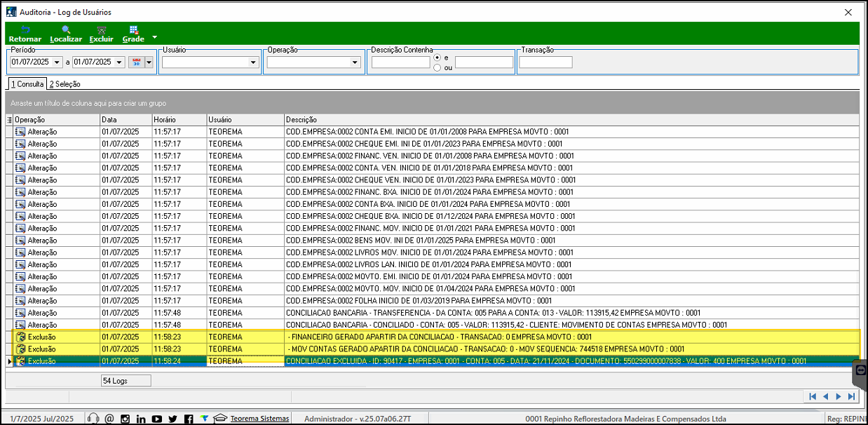Image resolution: width=868 pixels, height=425 pixels.
Task: Click Alteração icon in FINANC. VEN. row
Action: point(20,156)
